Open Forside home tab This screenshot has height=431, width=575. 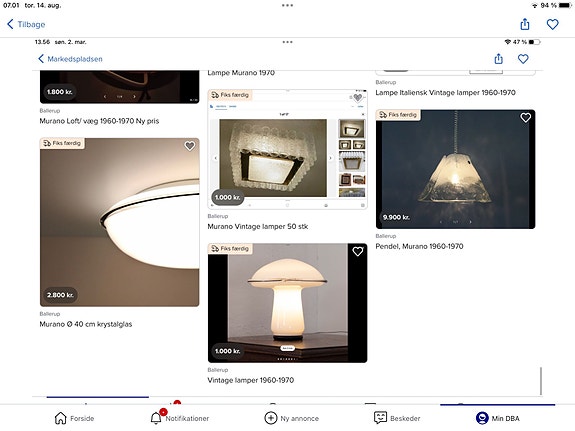pos(61,418)
